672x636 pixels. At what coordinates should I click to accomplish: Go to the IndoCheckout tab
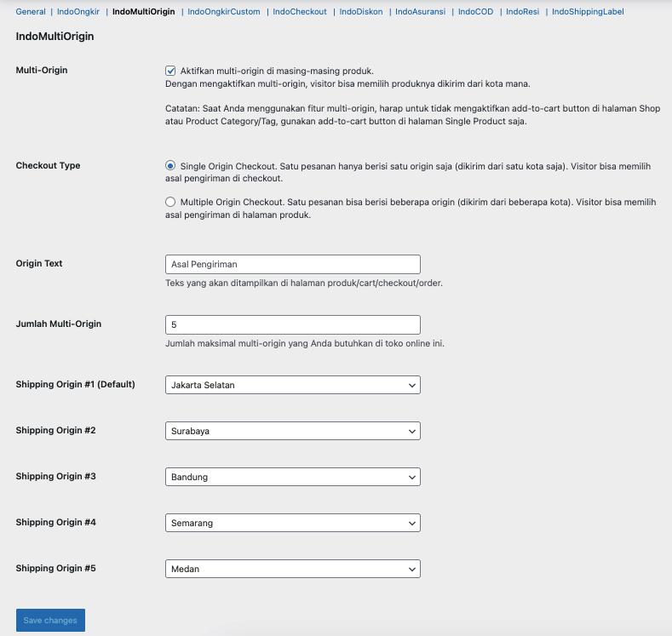(x=300, y=12)
